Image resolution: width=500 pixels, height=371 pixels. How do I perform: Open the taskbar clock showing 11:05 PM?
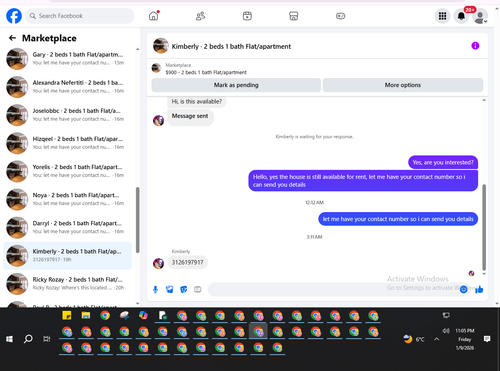click(x=465, y=339)
